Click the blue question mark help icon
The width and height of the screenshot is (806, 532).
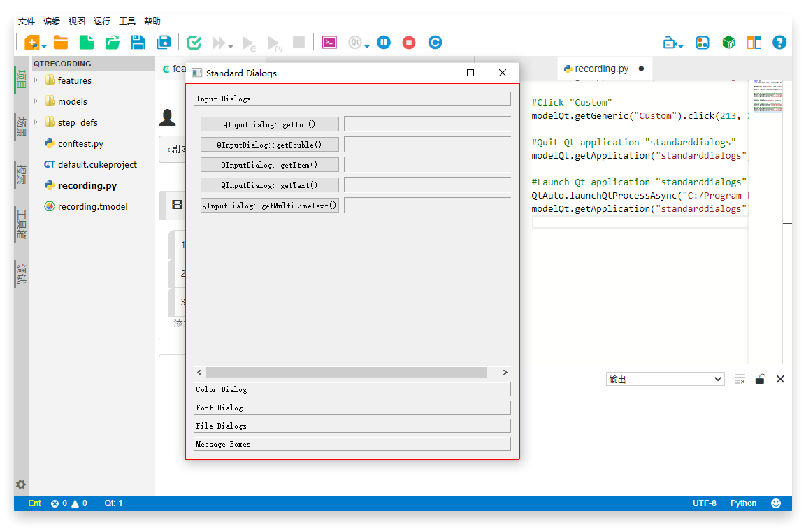pos(779,43)
